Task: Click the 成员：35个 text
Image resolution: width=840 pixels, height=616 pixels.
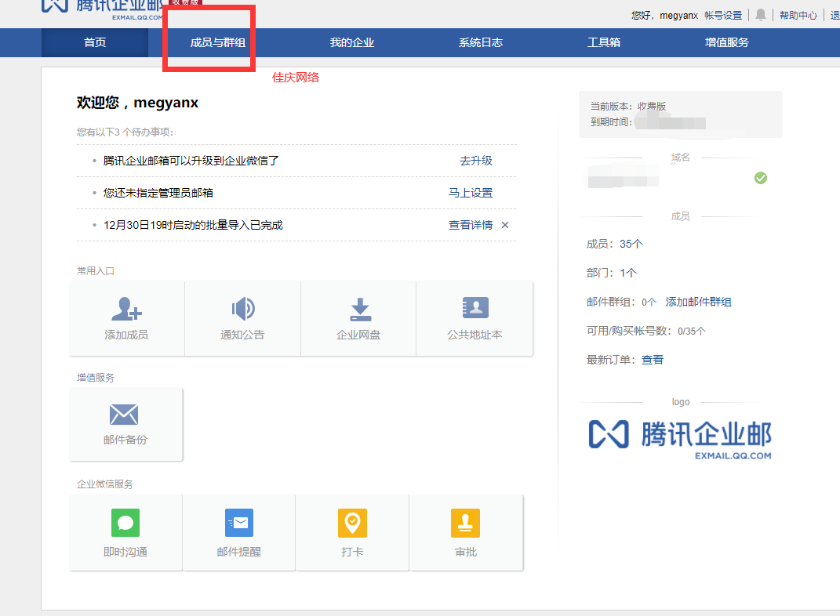Action: tap(614, 244)
